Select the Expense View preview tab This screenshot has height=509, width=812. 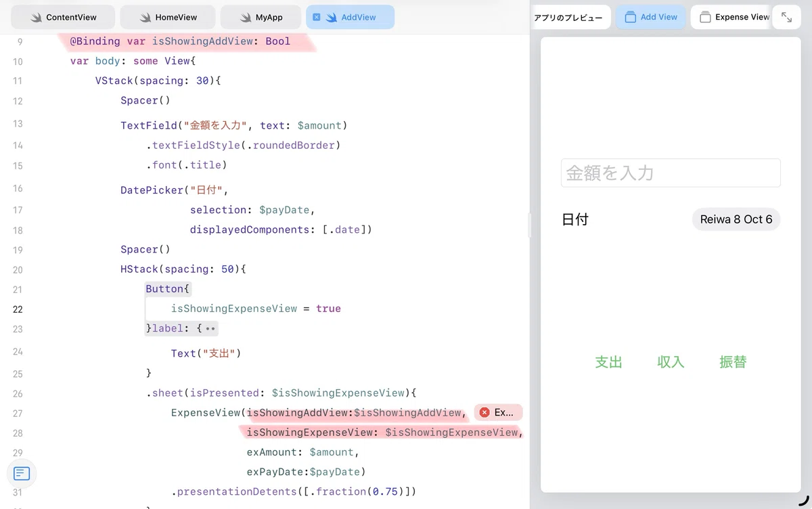click(x=731, y=17)
